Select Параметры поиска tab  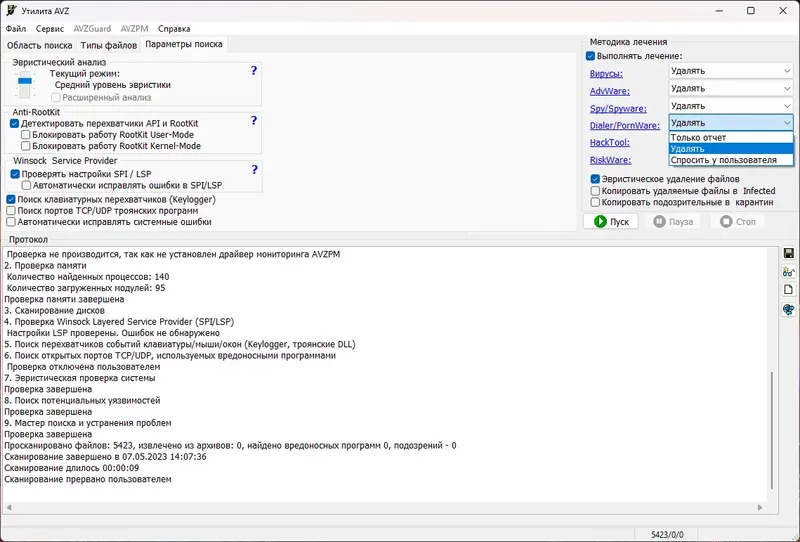click(184, 44)
